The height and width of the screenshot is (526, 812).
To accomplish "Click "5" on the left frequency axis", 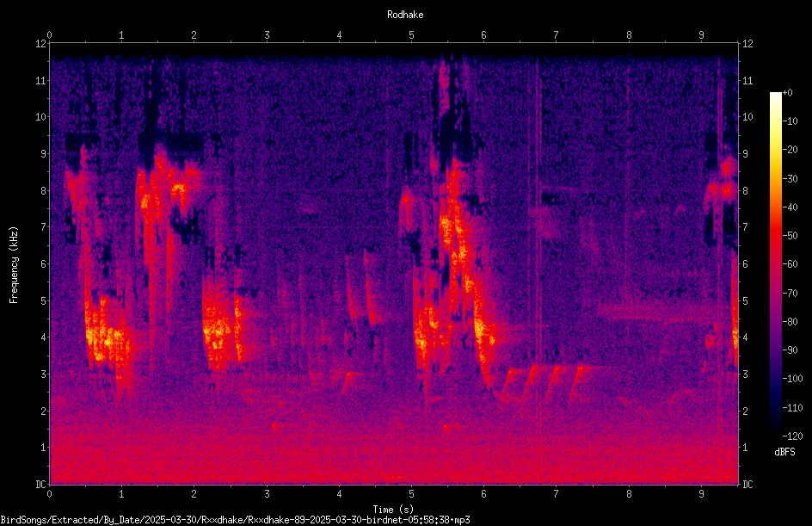I will coord(43,300).
